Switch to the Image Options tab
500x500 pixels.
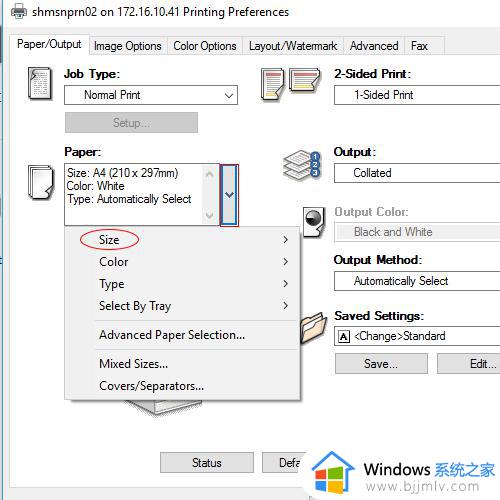coord(128,46)
